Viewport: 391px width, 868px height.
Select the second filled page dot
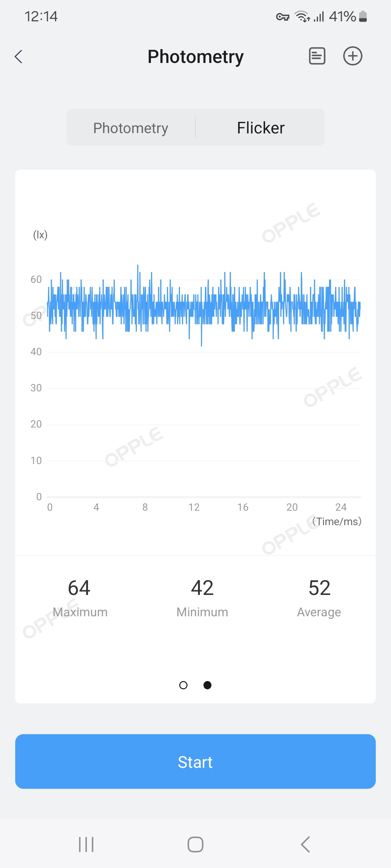pyautogui.click(x=207, y=685)
